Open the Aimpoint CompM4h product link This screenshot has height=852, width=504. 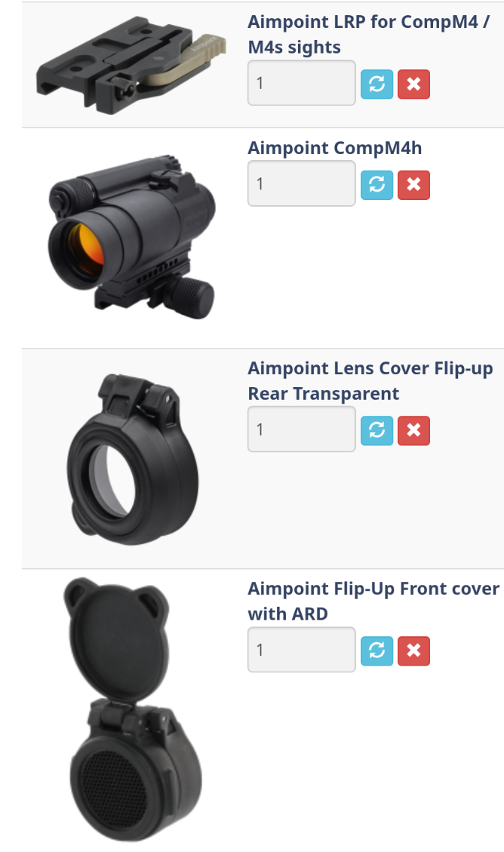pos(334,148)
